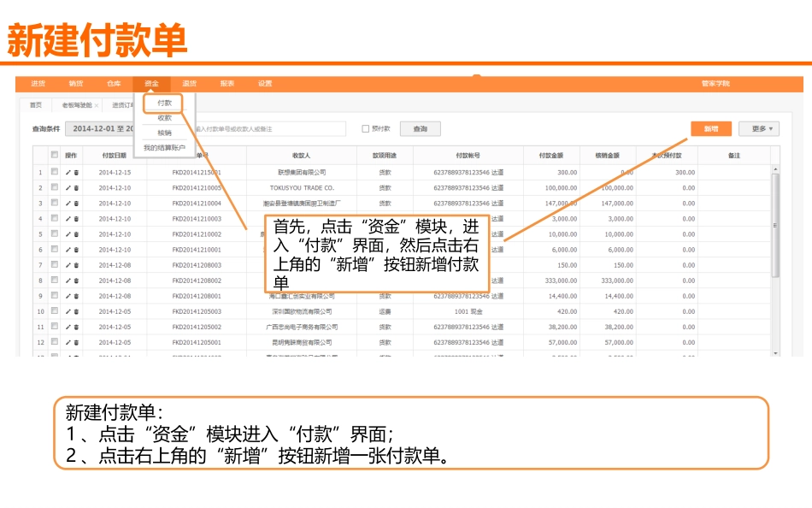The image size is (812, 508).
Task: Tick checkbox of row 4 FKD20141210003
Action: point(55,218)
